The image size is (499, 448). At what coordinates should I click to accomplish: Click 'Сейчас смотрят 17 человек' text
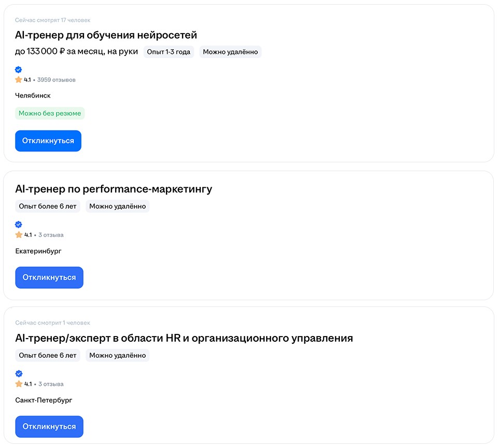[52, 20]
